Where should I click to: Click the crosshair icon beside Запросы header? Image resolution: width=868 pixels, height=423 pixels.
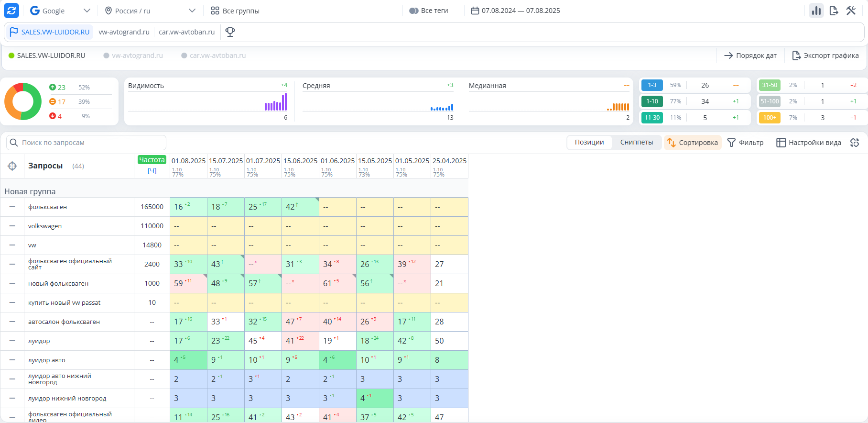(x=12, y=166)
